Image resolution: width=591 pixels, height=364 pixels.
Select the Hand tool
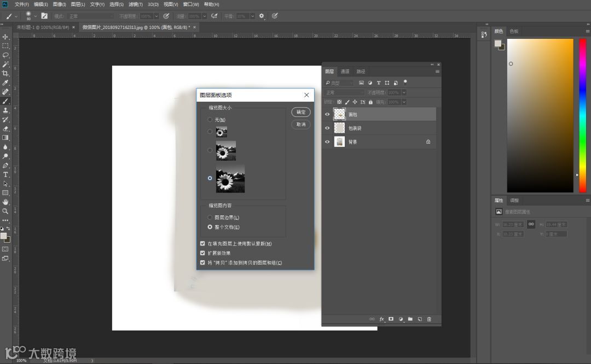click(5, 202)
